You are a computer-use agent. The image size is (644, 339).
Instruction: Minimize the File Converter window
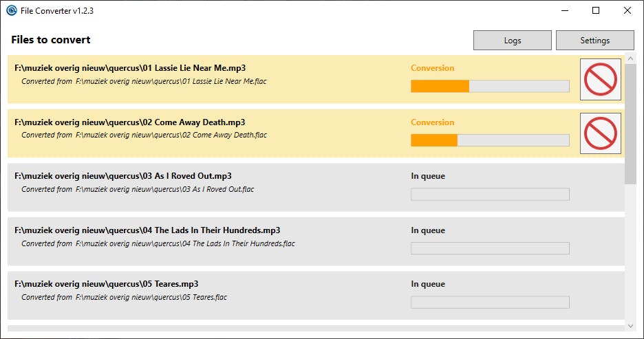click(x=564, y=10)
